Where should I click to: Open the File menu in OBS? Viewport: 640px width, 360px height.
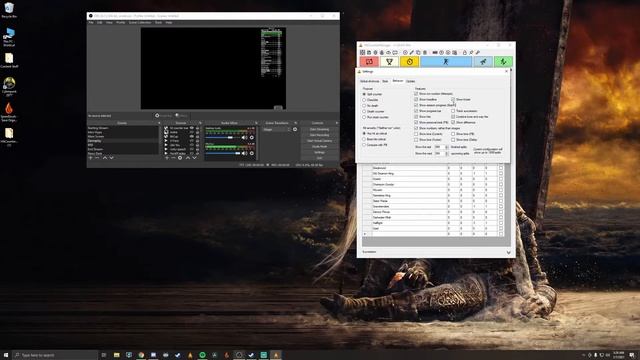[x=91, y=22]
